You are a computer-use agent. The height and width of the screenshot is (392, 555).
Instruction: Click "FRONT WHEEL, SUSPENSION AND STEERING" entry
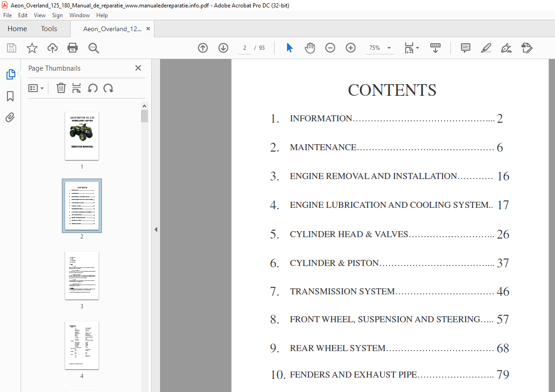(x=385, y=319)
